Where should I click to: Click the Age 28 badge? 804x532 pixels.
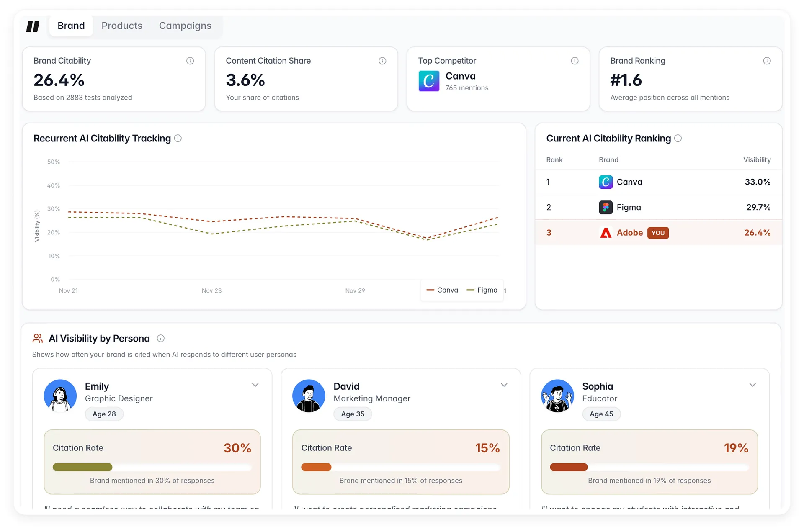(x=104, y=414)
